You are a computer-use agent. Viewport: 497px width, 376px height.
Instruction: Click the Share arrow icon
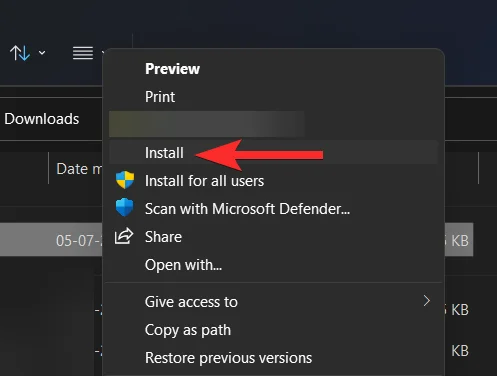pyautogui.click(x=124, y=236)
